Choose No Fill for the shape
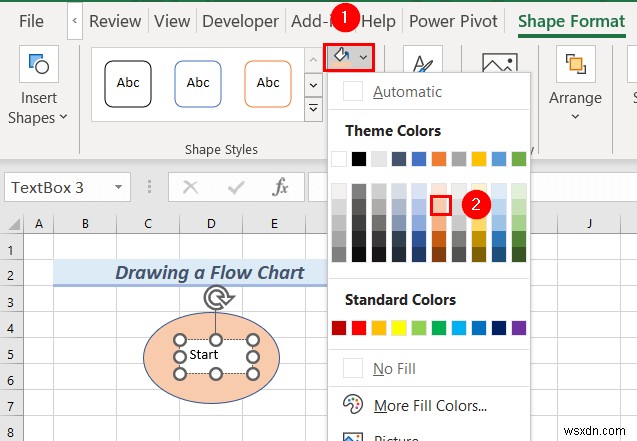Screen dimensions: 637x441 [429, 369]
